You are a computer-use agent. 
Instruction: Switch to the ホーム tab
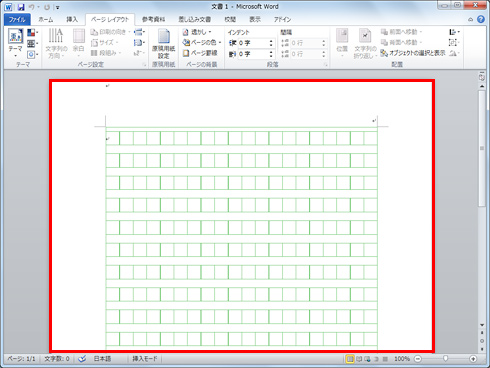46,20
